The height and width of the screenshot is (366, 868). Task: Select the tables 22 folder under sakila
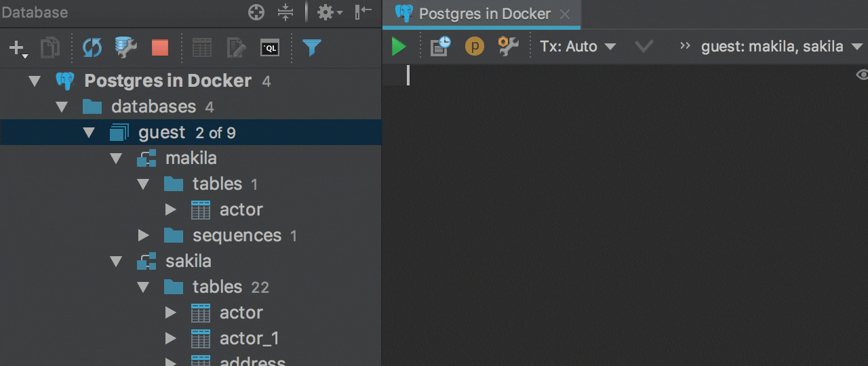191,287
